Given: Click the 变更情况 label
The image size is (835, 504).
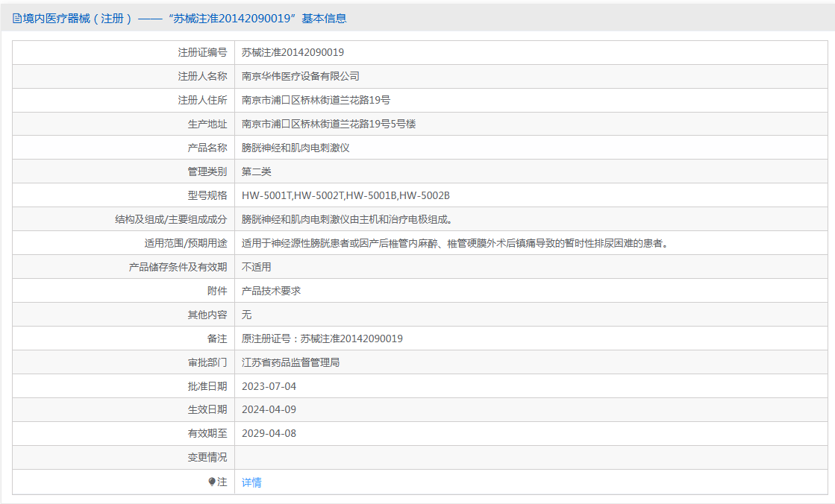Looking at the screenshot, I should pyautogui.click(x=207, y=457).
